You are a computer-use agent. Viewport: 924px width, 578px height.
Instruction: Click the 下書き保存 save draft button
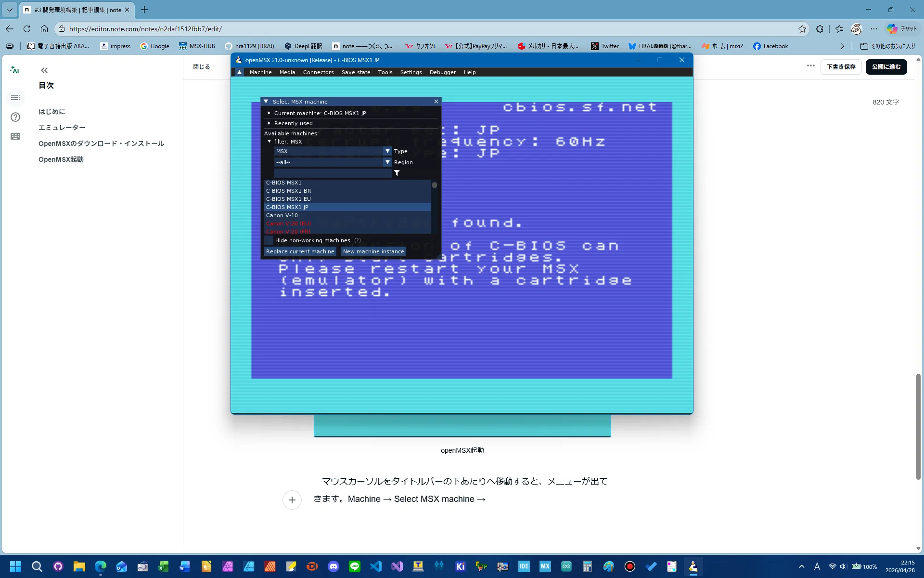click(841, 67)
